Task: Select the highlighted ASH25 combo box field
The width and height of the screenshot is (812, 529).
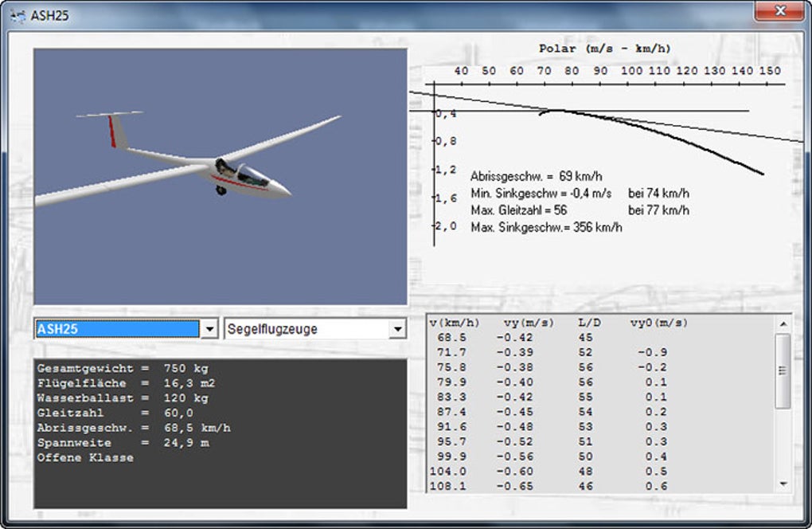Action: click(118, 329)
